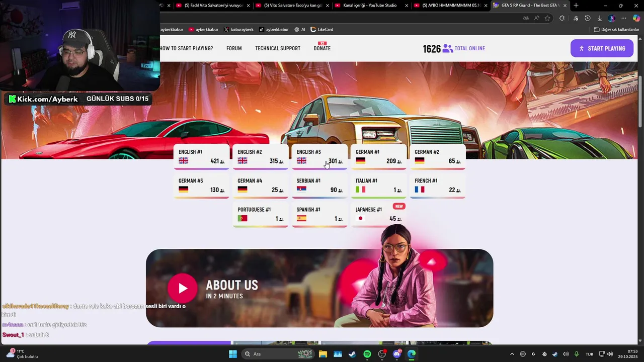Click the browser profile avatar
The height and width of the screenshot is (362, 644).
click(612, 18)
